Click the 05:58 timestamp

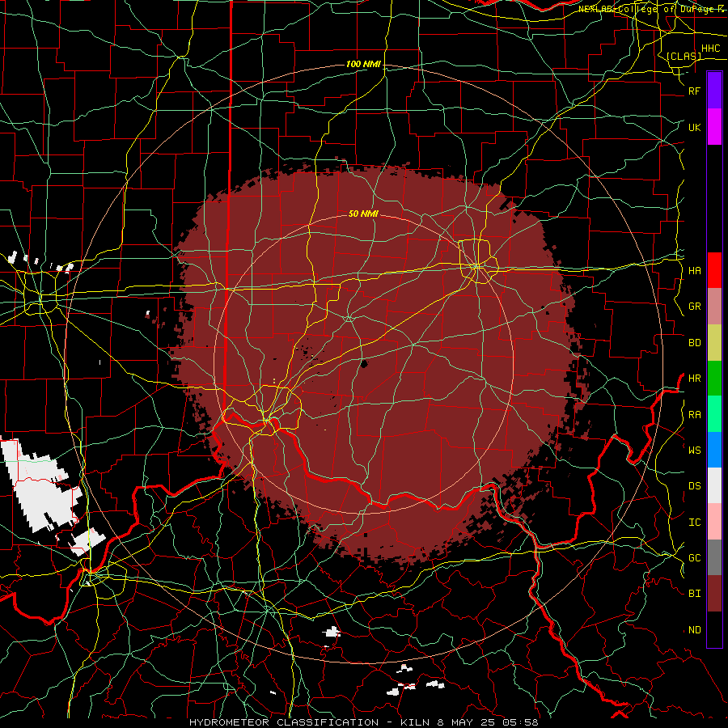coord(520,722)
